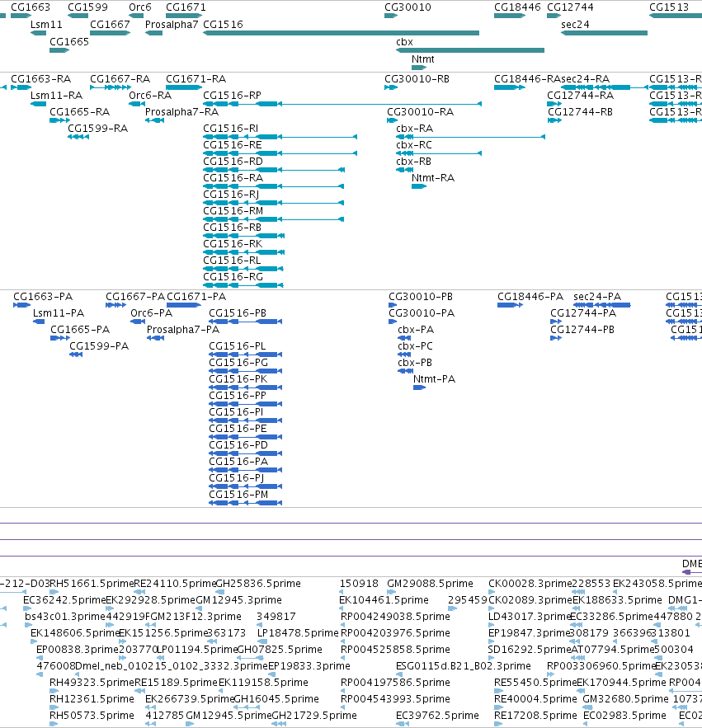Viewport: 702px width, 728px height.
Task: Click EST RP004249038.5prime label
Action: 395,617
